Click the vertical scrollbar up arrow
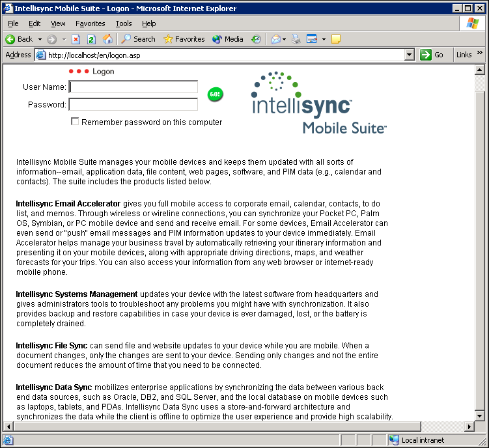 pyautogui.click(x=480, y=70)
